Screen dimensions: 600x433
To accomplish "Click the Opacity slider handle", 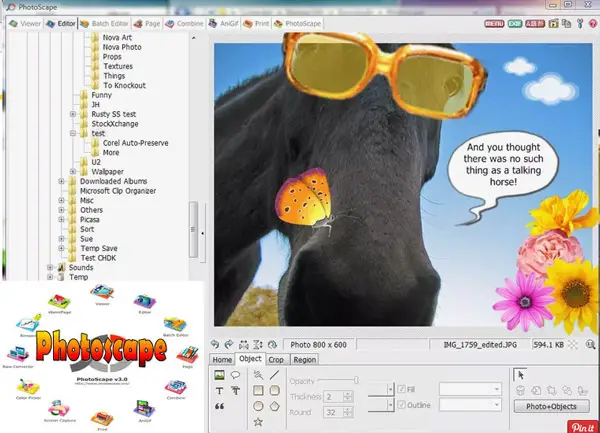I will [356, 380].
